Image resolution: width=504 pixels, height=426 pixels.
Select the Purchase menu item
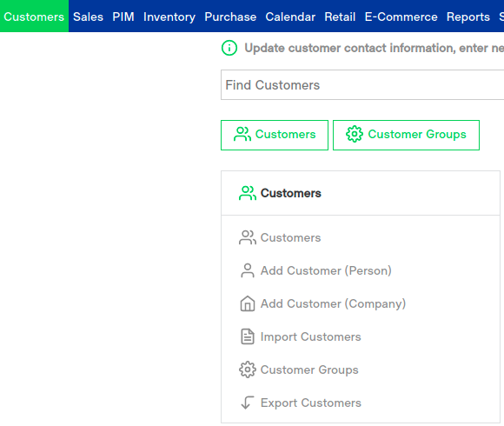[x=230, y=17]
